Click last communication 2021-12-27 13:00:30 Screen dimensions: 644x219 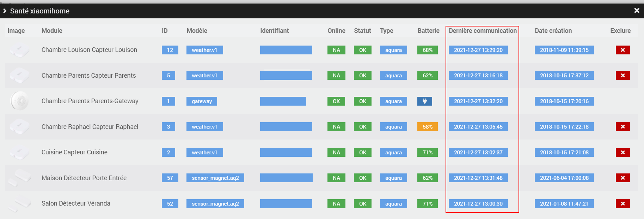(x=478, y=204)
